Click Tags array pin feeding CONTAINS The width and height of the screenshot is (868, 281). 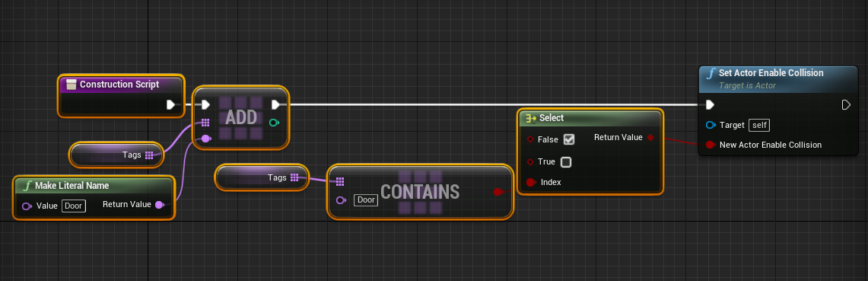tap(294, 178)
